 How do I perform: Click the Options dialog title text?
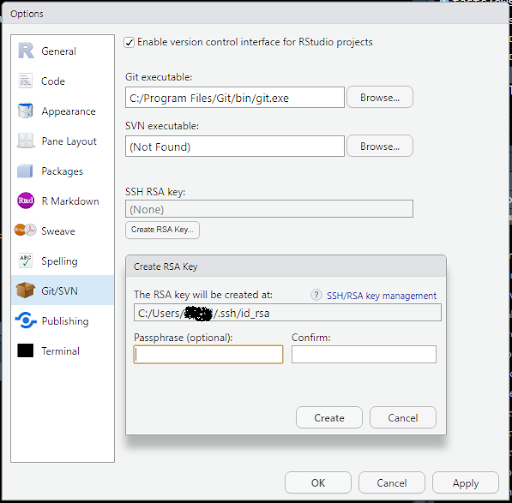27,14
